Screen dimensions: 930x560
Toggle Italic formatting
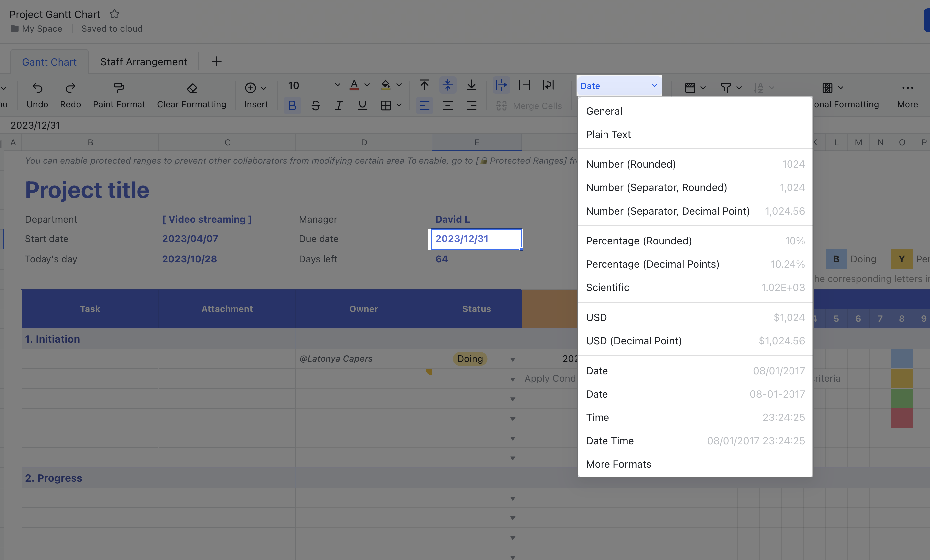[x=339, y=106]
